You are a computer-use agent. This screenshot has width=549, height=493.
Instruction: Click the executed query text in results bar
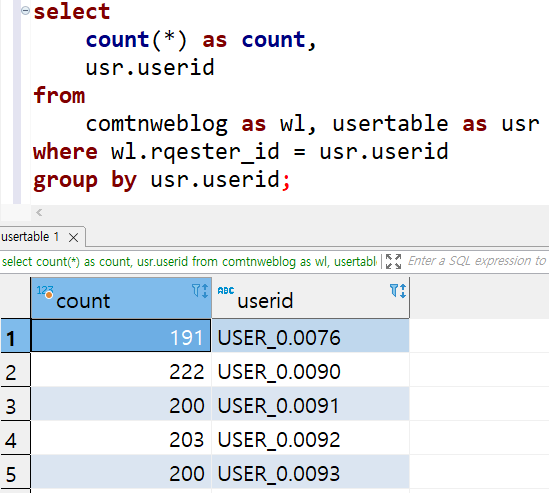189,262
